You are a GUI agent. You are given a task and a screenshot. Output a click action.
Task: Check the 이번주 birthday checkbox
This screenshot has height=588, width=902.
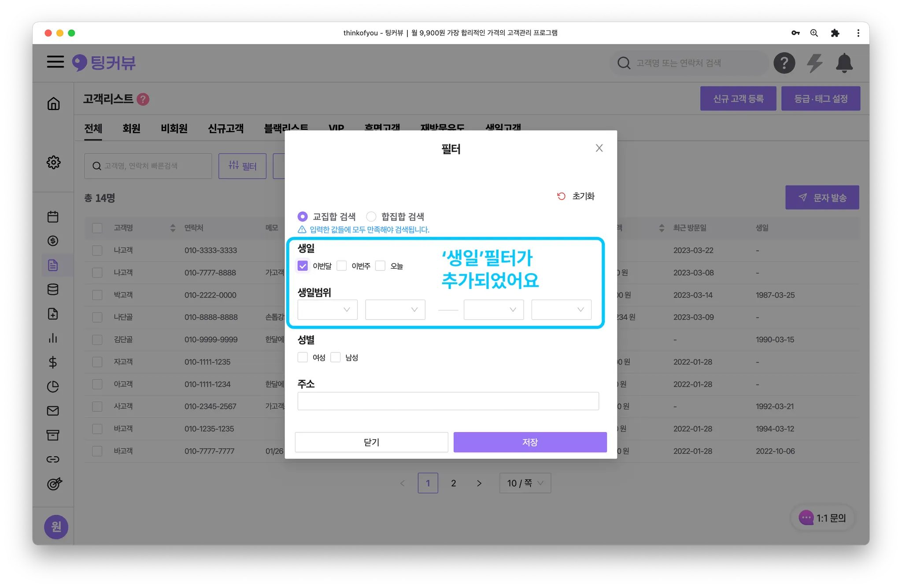[341, 266]
